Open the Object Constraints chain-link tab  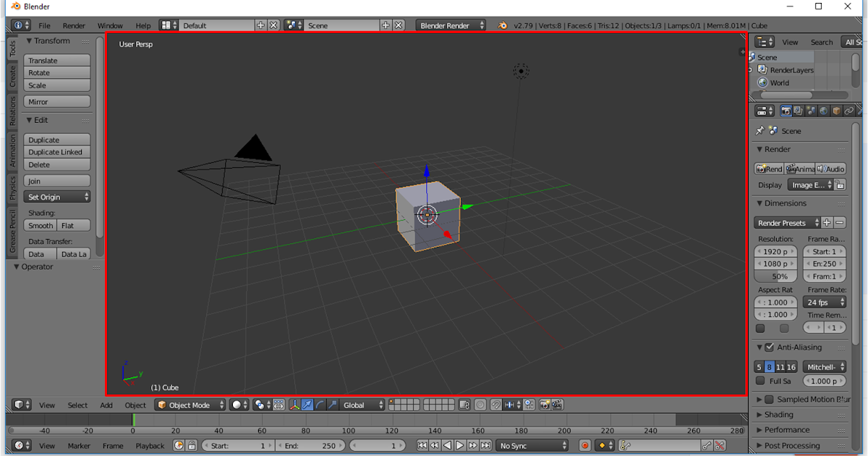click(848, 110)
